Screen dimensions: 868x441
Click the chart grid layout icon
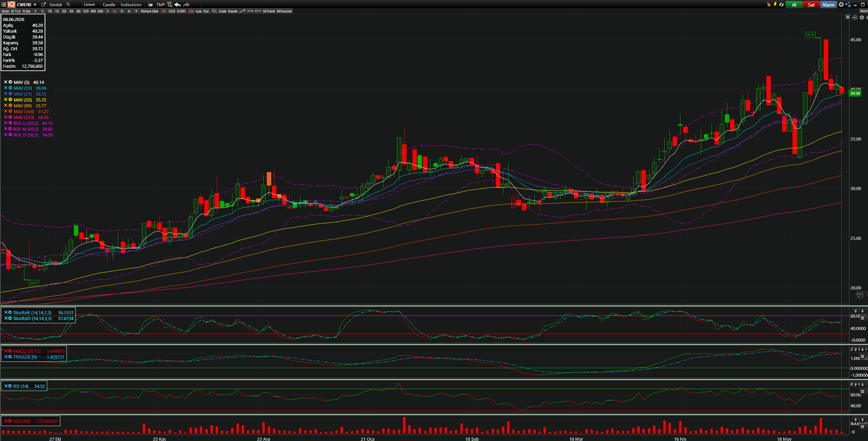point(848,17)
